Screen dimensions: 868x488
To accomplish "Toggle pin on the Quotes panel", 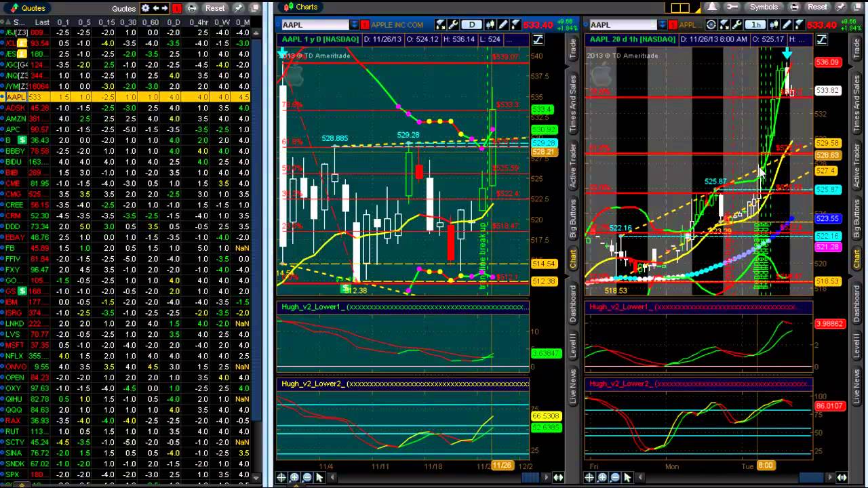I will point(239,8).
